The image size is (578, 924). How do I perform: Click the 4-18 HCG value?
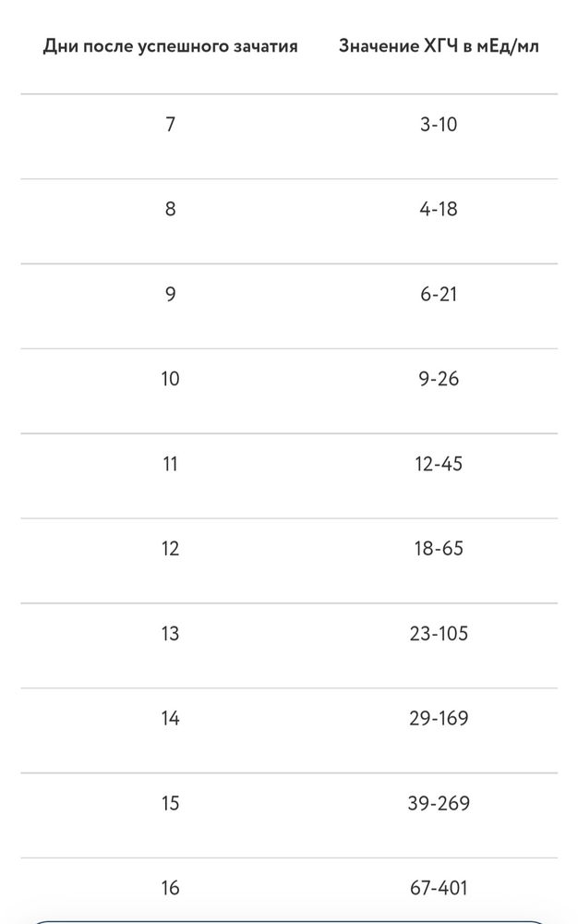click(x=438, y=209)
